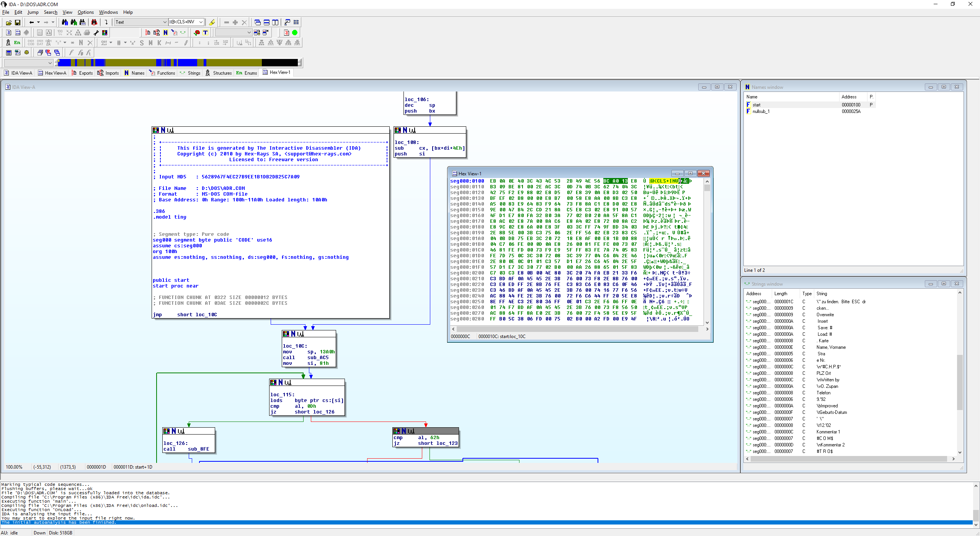Select nullsub_1 in the Names window

[761, 111]
